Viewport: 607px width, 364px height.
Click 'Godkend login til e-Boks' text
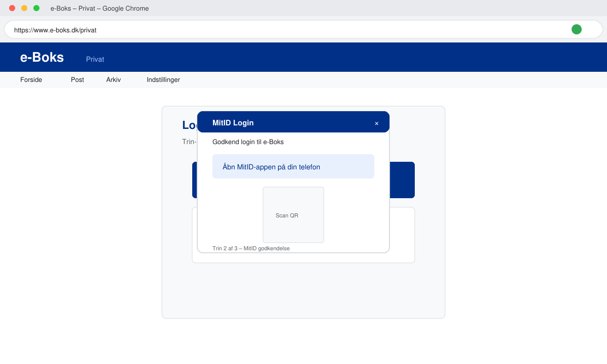248,142
